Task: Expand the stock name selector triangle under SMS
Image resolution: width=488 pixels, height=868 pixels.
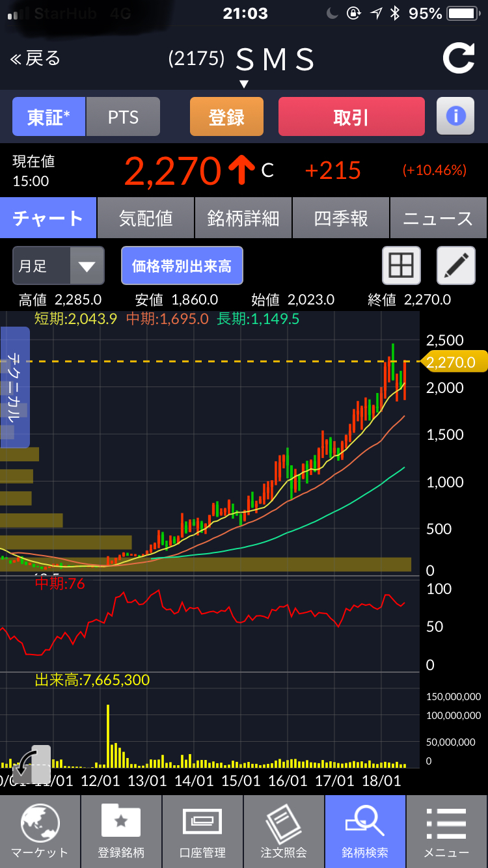Action: (244, 84)
